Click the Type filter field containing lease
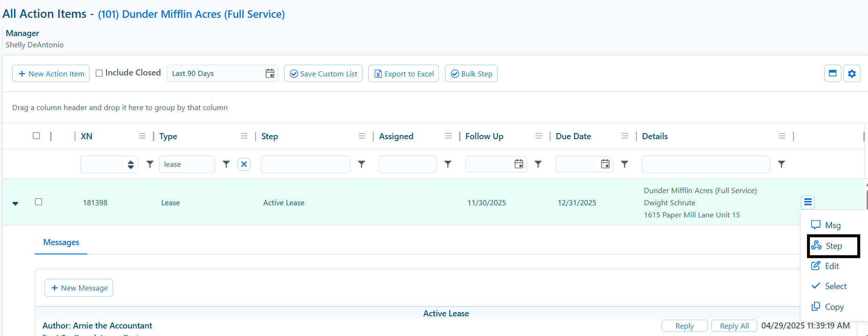This screenshot has height=336, width=868. (187, 164)
